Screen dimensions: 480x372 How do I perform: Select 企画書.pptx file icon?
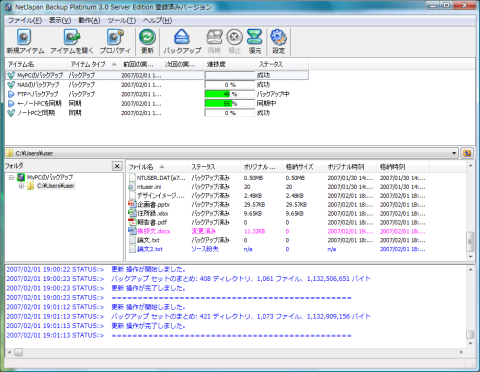[x=132, y=204]
